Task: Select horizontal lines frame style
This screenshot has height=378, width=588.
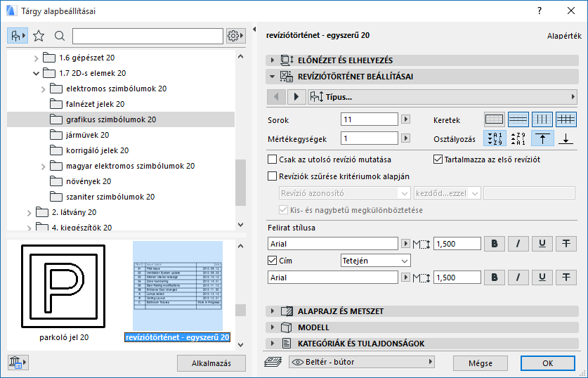Action: 518,119
